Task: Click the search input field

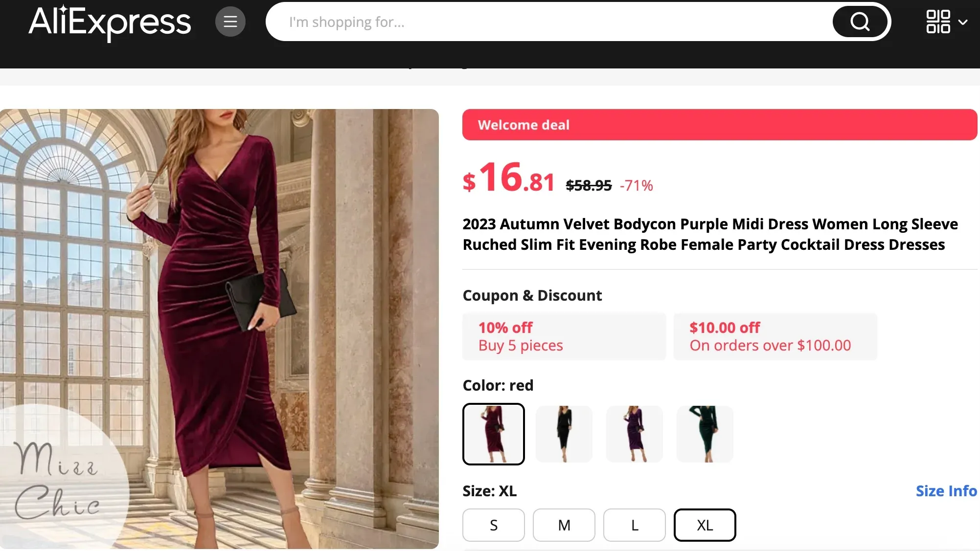Action: pos(538,22)
